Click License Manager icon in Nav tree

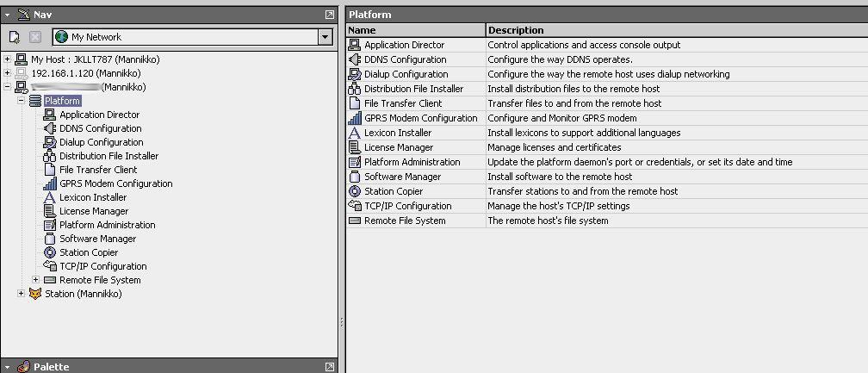49,211
